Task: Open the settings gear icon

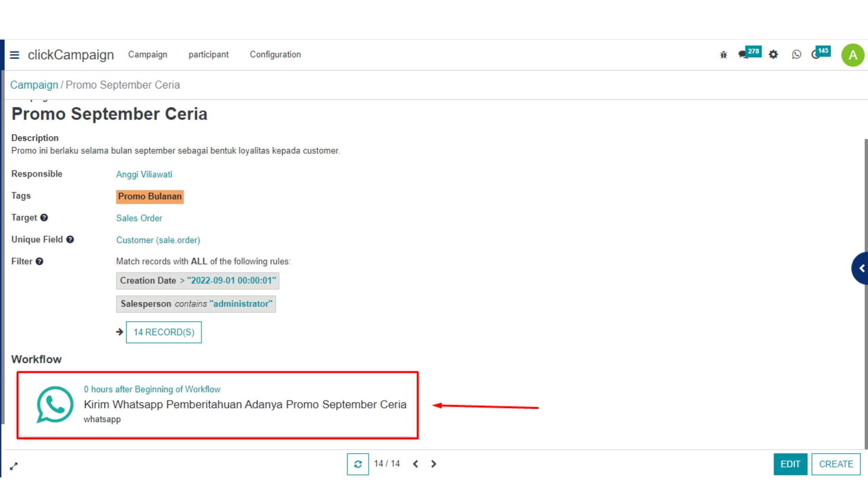Action: 773,54
